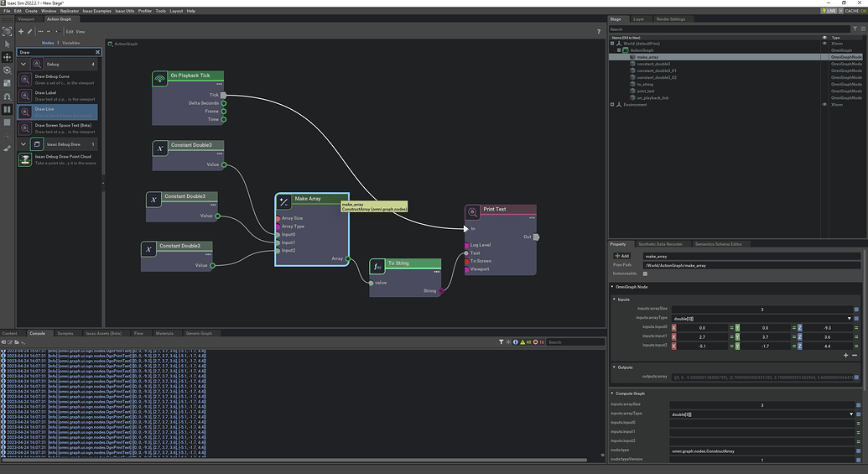Click the Print Text node magnifier icon
The image size is (868, 474).
coord(473,212)
